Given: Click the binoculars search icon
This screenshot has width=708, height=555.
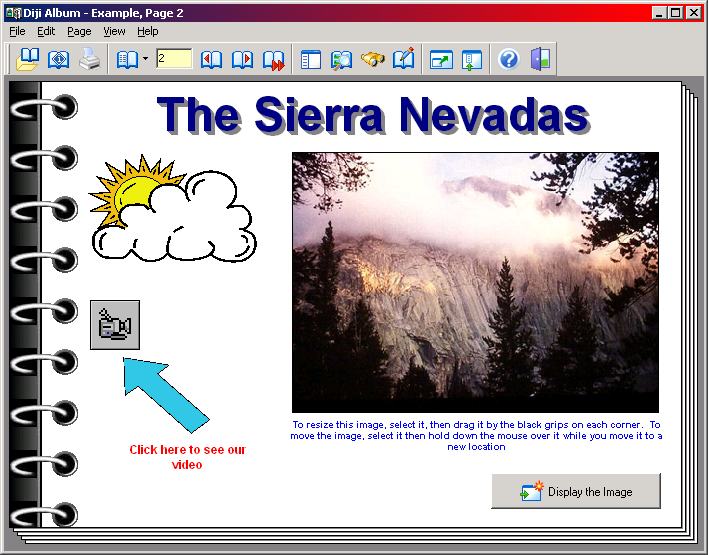Looking at the screenshot, I should click(x=372, y=59).
